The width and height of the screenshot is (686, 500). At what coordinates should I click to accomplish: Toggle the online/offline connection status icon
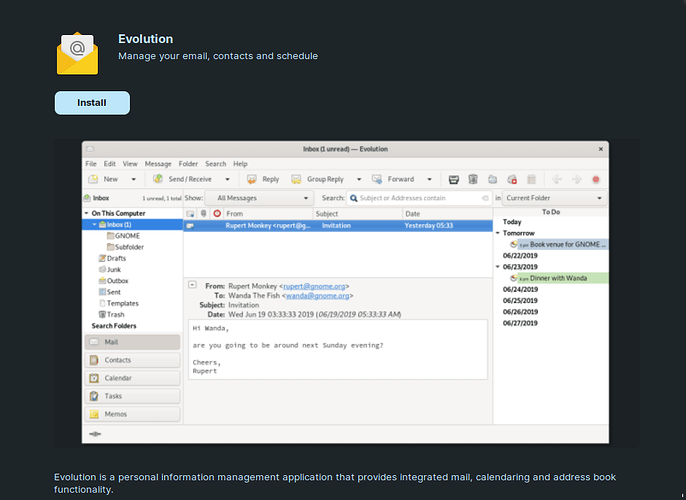[x=95, y=434]
